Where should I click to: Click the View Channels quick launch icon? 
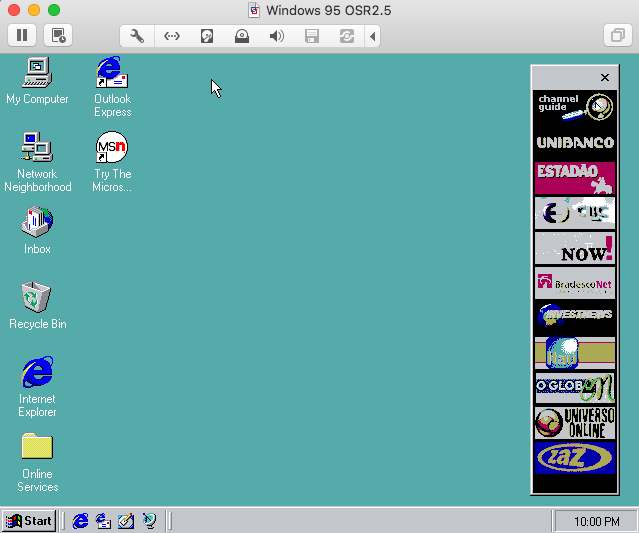click(x=149, y=521)
